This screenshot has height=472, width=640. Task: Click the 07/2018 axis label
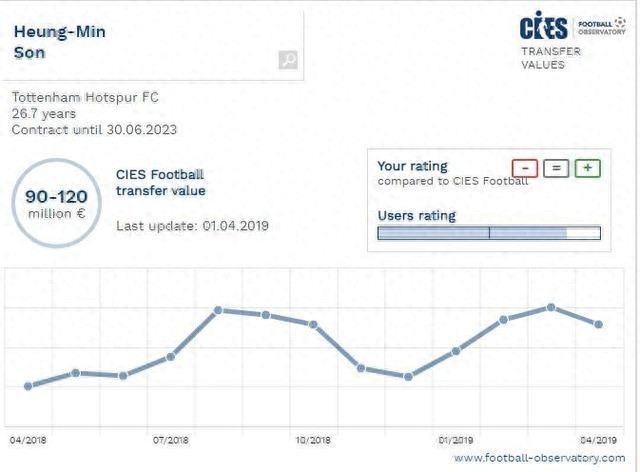click(171, 440)
